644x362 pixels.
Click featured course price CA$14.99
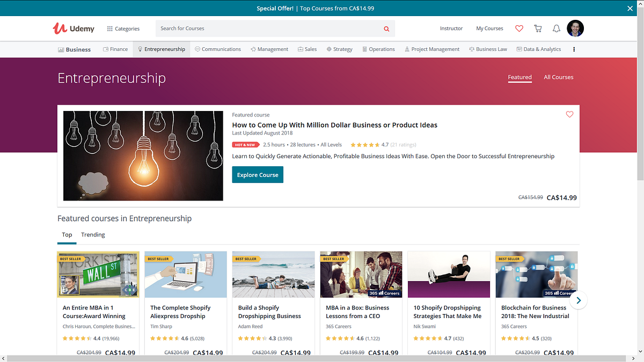coord(562,197)
